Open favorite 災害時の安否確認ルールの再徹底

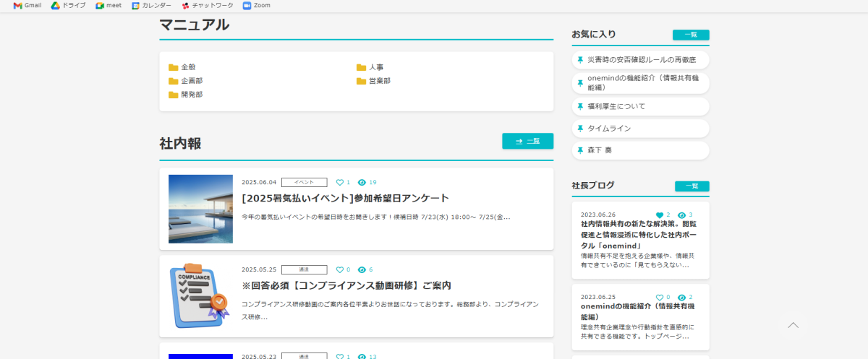[x=641, y=60]
